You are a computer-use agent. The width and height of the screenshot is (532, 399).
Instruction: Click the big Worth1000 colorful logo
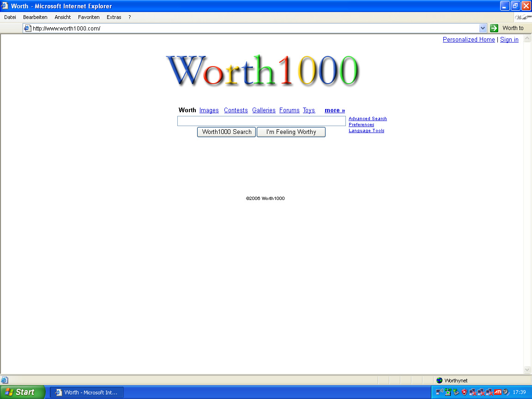(262, 70)
